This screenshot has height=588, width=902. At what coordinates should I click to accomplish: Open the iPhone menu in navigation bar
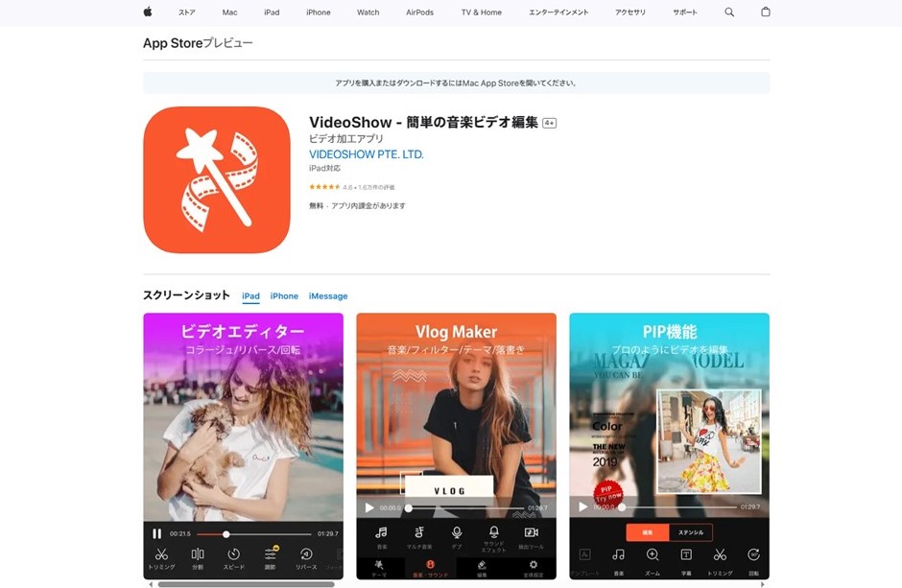(318, 12)
